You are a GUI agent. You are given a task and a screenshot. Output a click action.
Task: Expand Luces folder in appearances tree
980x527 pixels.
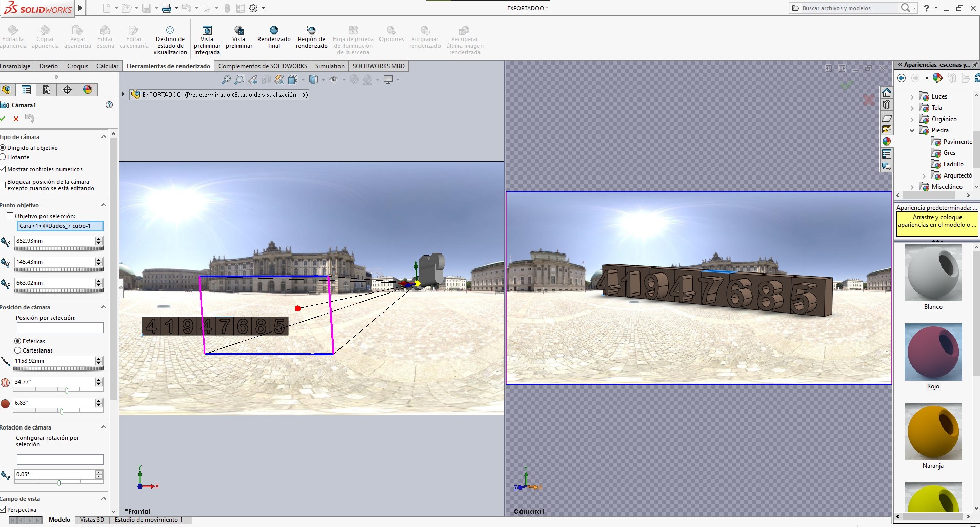[x=912, y=96]
